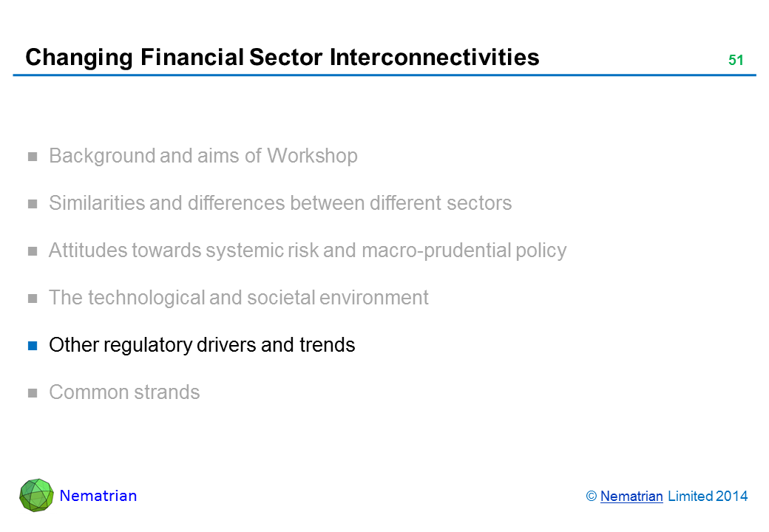Click the Nematrian polyhedron logo icon
Viewport: 769px width, 532px height.
tap(36, 495)
